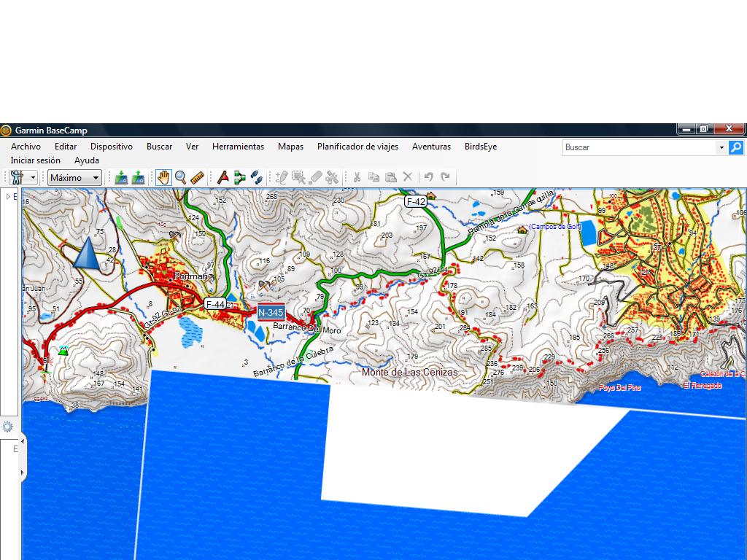Collapse sidebar using upper left-pointing arrow
Viewport: 747px width, 560px height.
pos(23,441)
